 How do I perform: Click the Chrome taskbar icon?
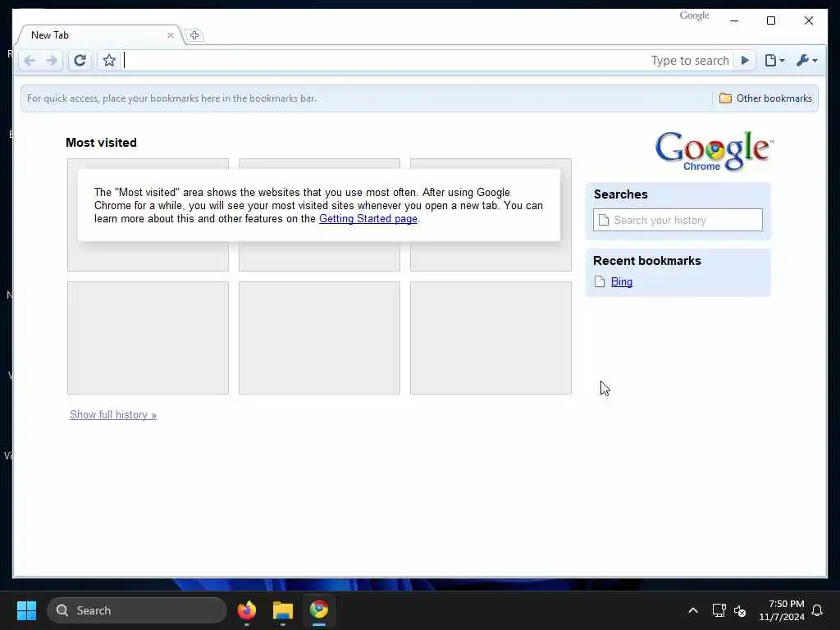pyautogui.click(x=319, y=610)
